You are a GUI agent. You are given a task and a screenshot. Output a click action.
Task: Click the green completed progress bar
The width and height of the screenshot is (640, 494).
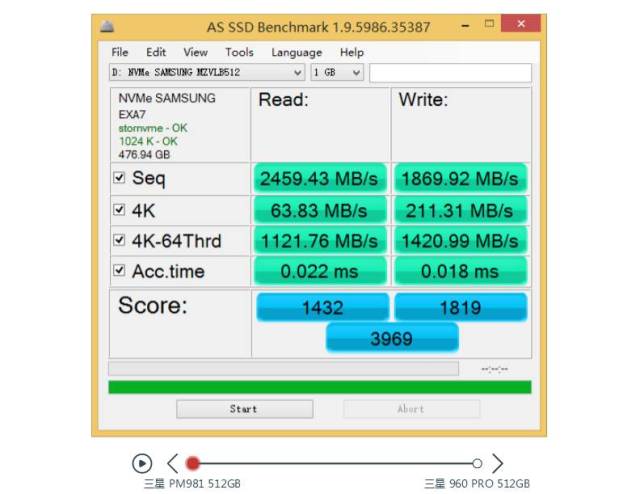320,387
